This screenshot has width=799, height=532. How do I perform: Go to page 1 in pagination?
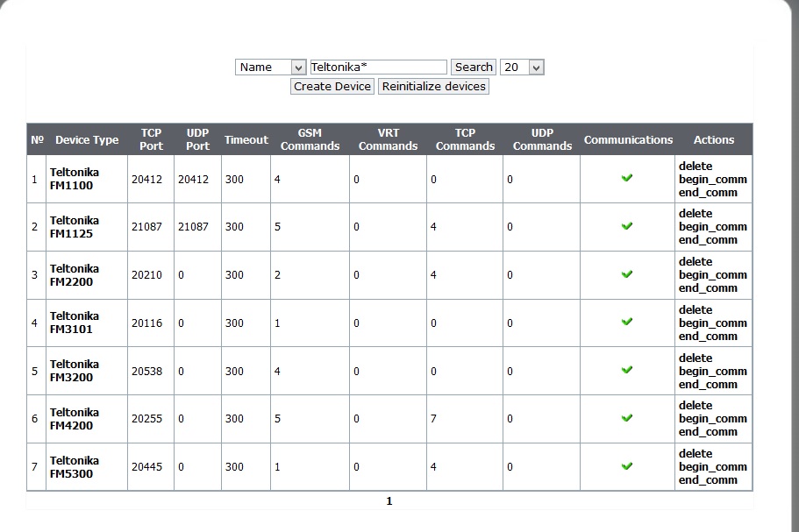coord(389,501)
